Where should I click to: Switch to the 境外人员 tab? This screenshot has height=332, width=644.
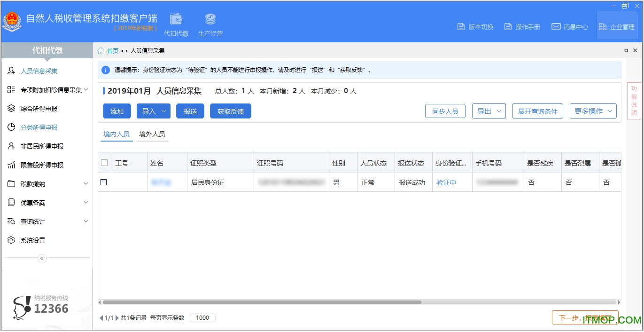point(152,134)
